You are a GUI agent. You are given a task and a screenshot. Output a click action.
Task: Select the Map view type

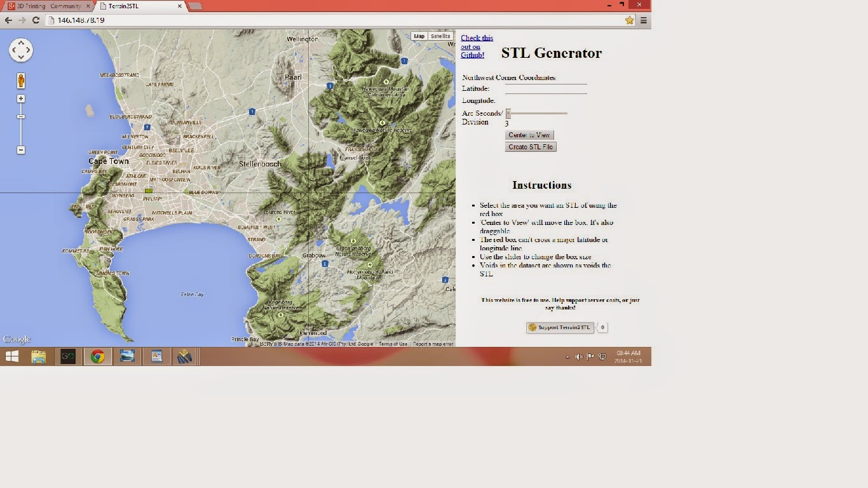[419, 36]
